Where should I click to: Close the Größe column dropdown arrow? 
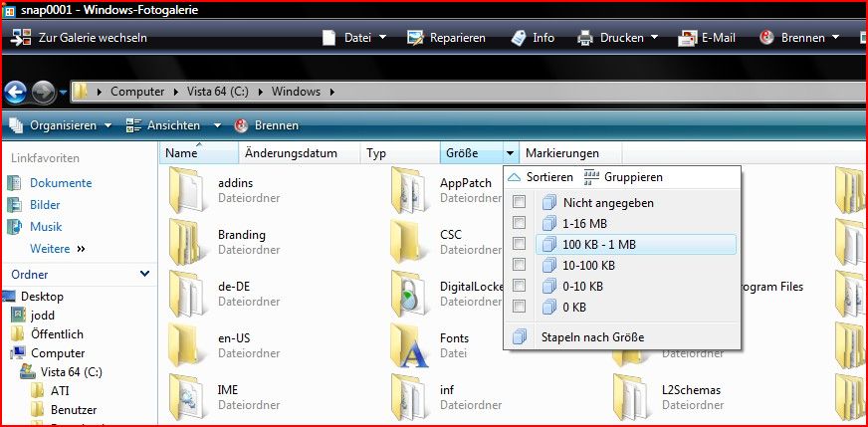pyautogui.click(x=510, y=153)
